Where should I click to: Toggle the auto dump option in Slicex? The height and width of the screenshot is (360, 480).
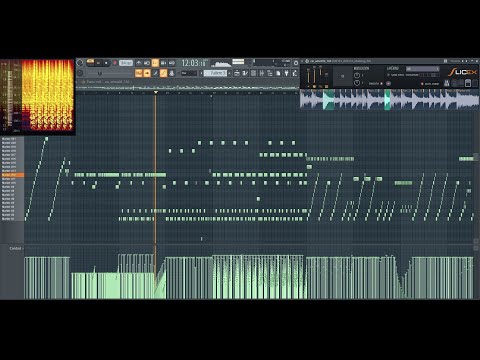pyautogui.click(x=430, y=84)
